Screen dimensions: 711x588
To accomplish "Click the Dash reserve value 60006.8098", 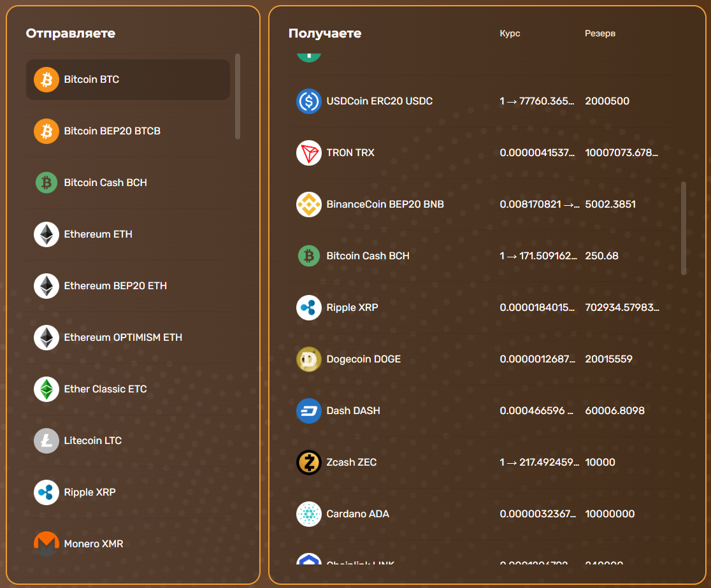I will click(615, 411).
